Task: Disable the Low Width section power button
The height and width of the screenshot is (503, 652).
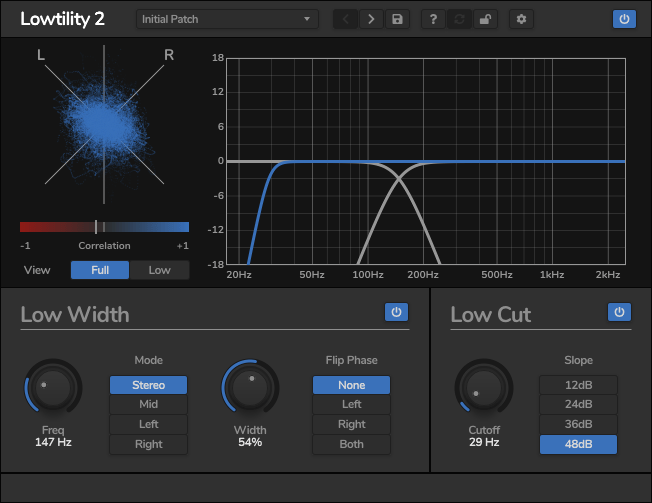Action: [396, 313]
